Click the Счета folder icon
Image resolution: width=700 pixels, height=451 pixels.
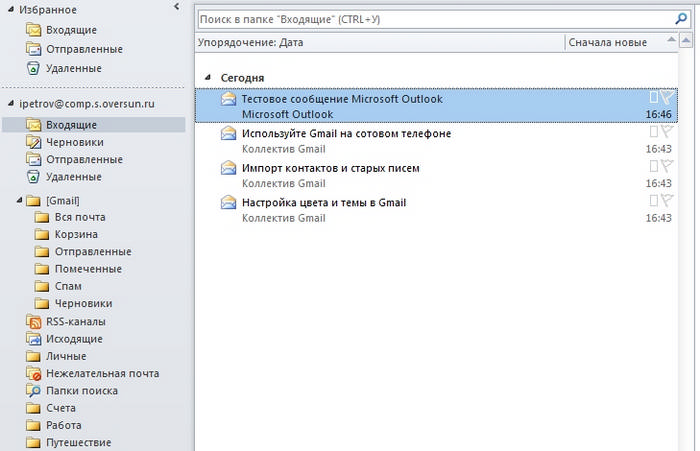(x=33, y=408)
